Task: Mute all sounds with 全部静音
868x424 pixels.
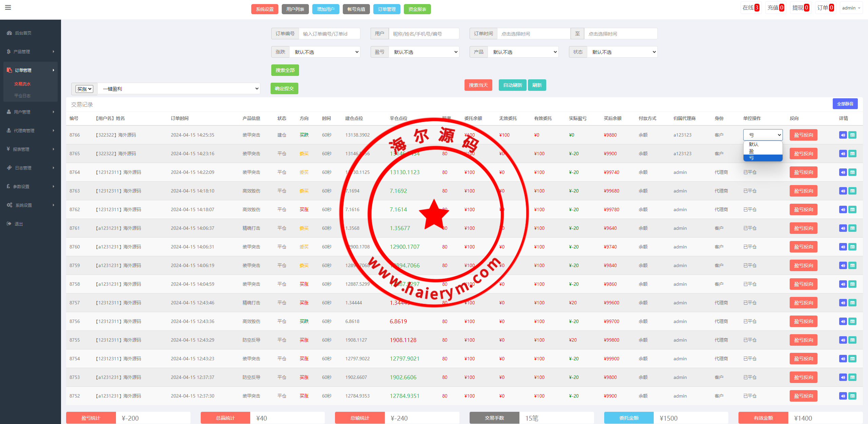Action: 845,104
